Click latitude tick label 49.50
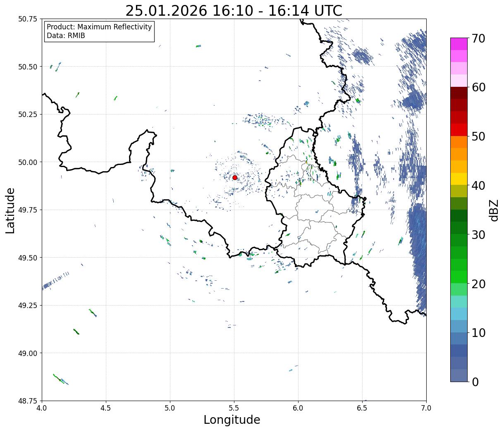 coord(28,258)
